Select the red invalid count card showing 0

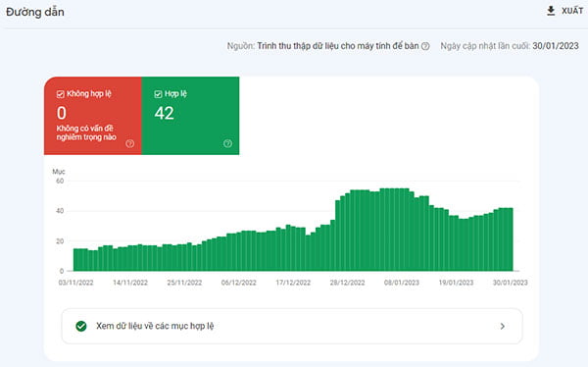click(x=93, y=116)
